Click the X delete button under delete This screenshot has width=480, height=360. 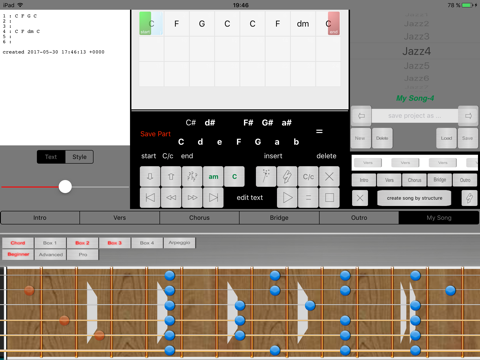point(329,177)
